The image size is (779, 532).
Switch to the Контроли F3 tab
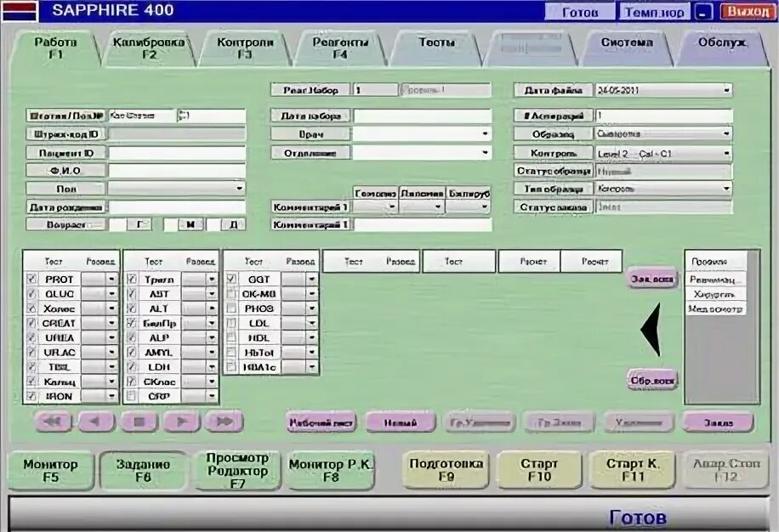[x=245, y=48]
